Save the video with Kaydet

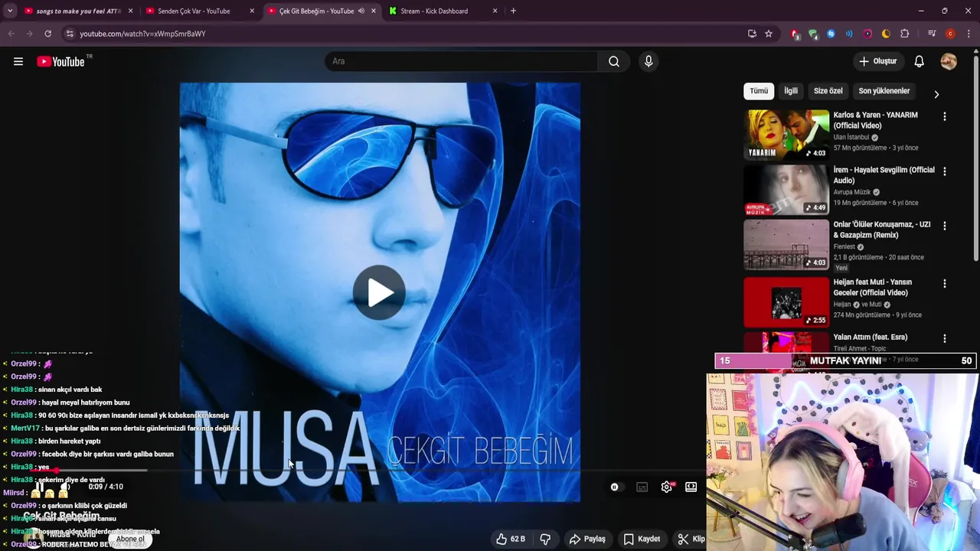click(x=642, y=539)
